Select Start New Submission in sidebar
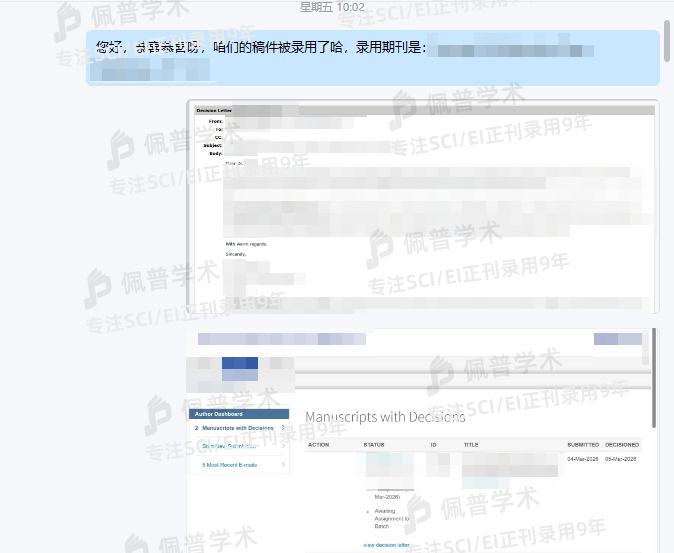The width and height of the screenshot is (674, 553). pyautogui.click(x=229, y=446)
